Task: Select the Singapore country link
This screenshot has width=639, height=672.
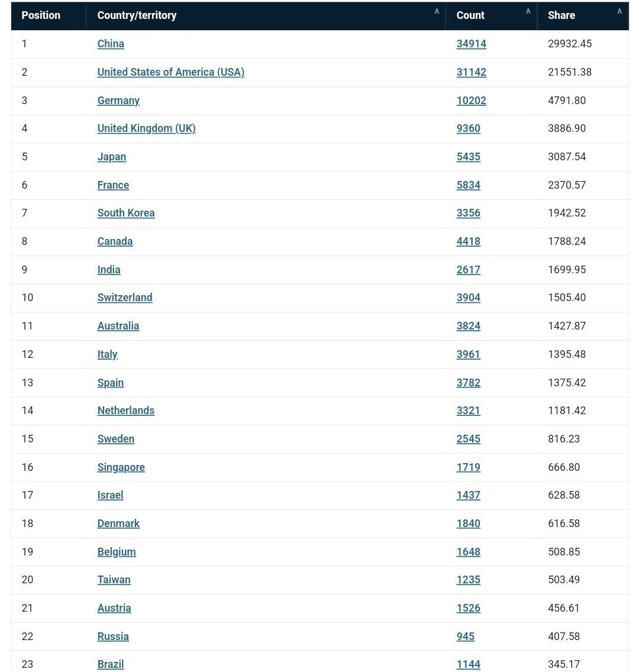Action: pyautogui.click(x=121, y=467)
